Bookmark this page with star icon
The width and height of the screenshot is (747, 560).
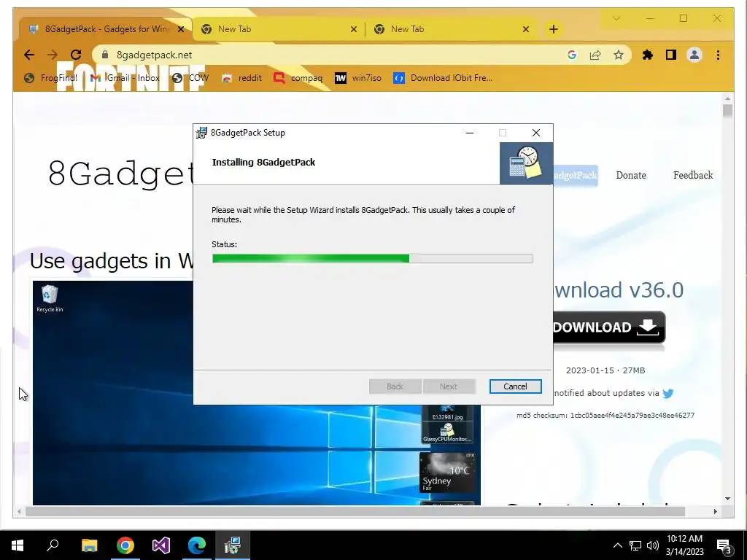point(619,55)
